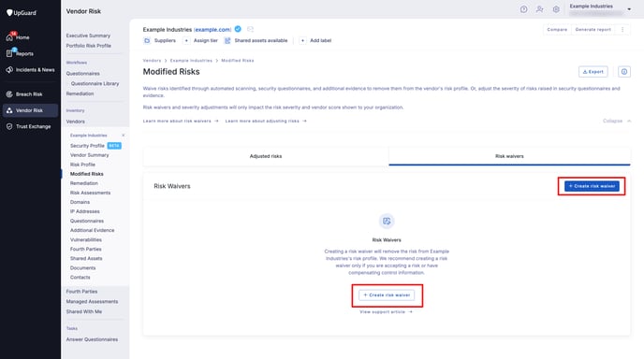Click the Generate report button

(x=593, y=30)
